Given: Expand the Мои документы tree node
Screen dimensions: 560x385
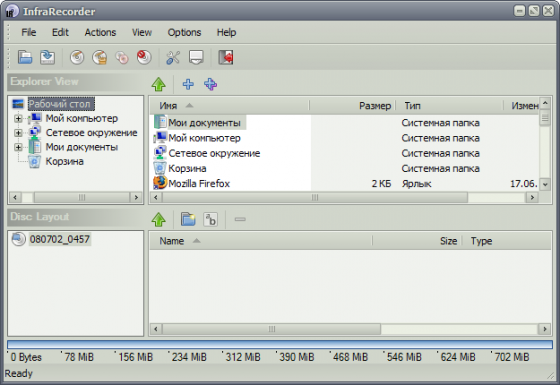Looking at the screenshot, I should (18, 147).
